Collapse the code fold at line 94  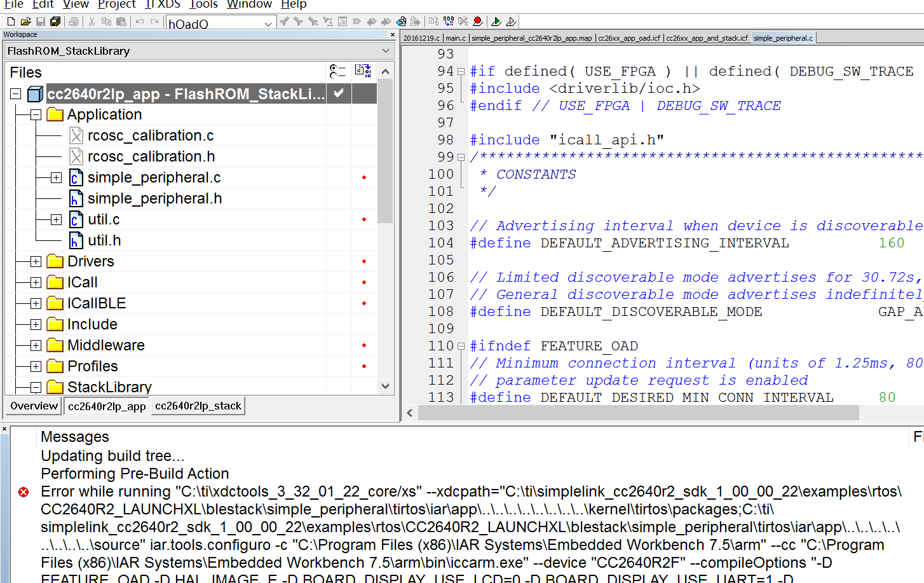[461, 71]
